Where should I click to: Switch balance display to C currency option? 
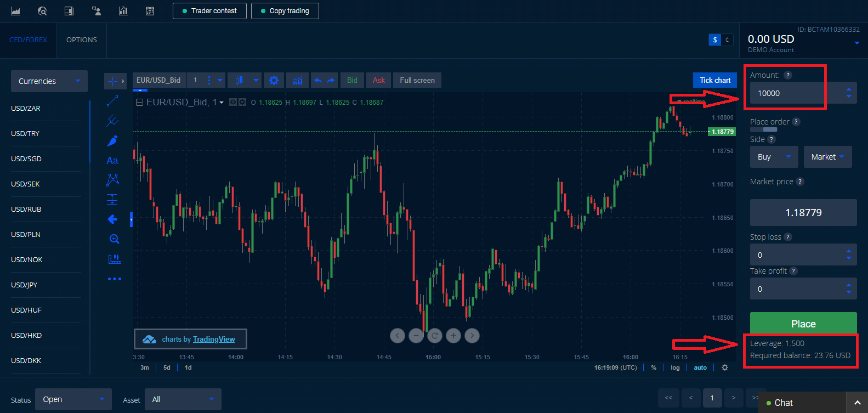727,39
